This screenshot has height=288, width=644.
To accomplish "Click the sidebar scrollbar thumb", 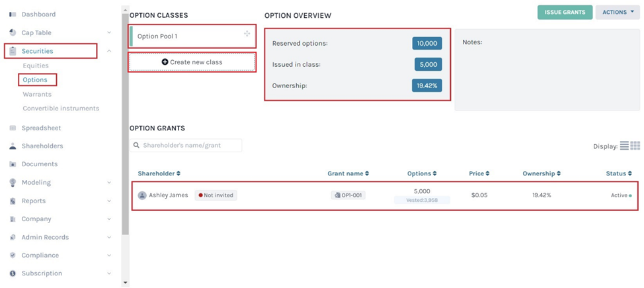I will [x=125, y=123].
